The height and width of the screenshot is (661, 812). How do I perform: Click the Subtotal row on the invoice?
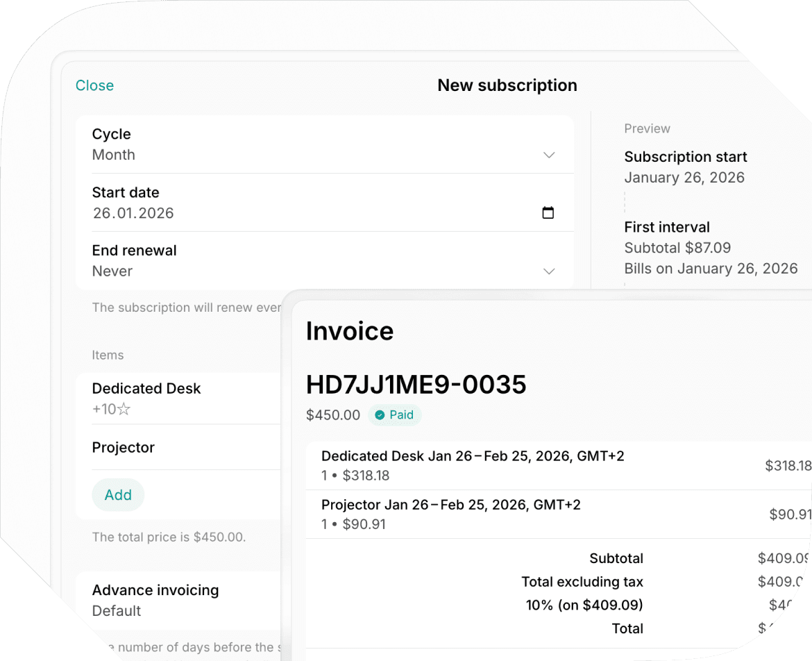[616, 558]
